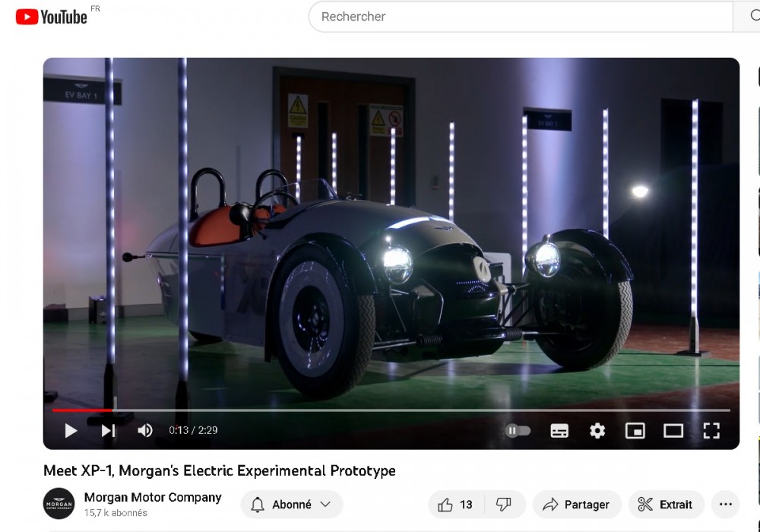Play the video
This screenshot has height=532, width=760.
pyautogui.click(x=71, y=431)
